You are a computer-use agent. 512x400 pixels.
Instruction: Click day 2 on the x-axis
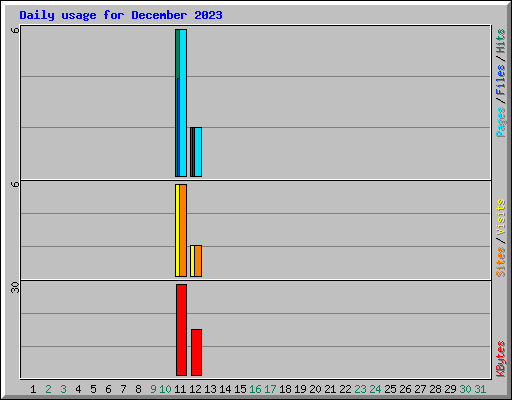[48, 389]
